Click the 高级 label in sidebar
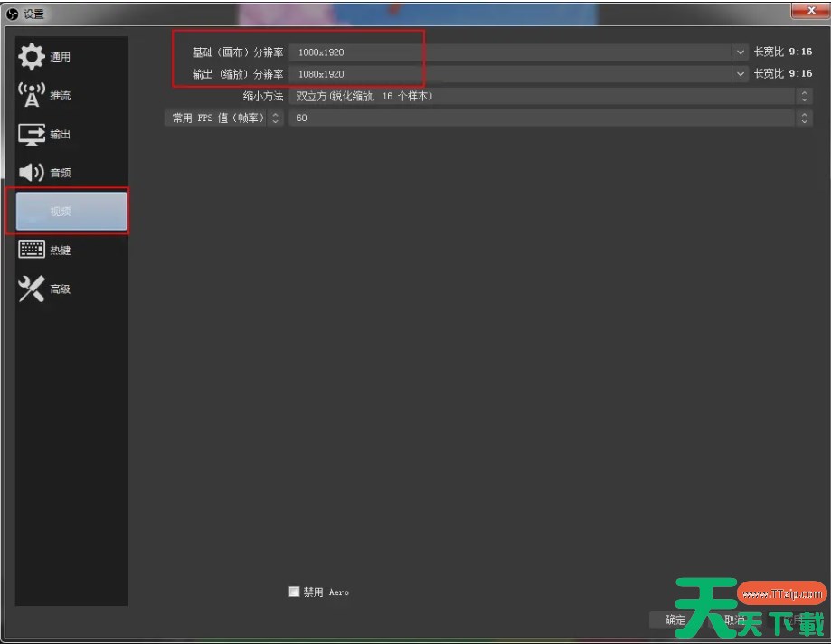 (x=60, y=289)
